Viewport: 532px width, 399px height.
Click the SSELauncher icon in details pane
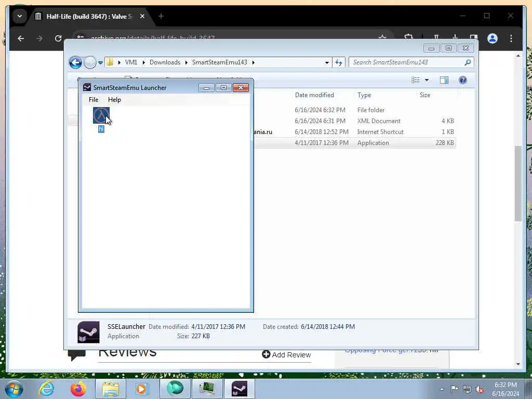88,332
